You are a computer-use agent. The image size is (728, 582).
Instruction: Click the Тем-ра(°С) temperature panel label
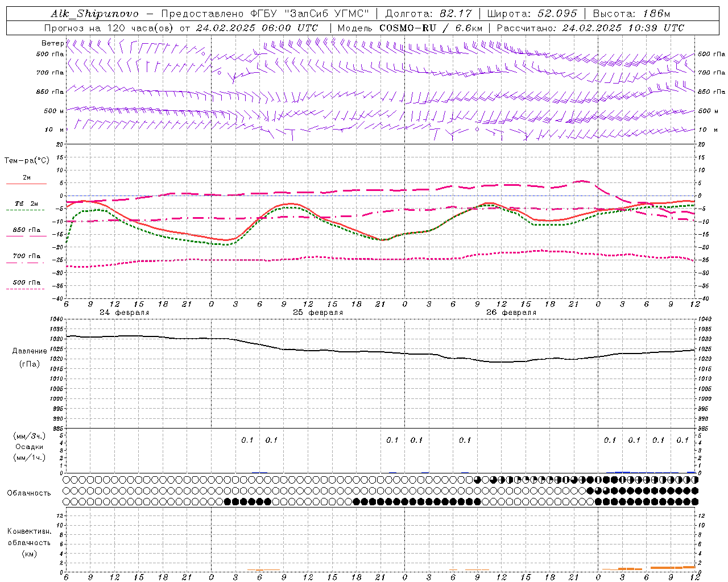point(27,161)
